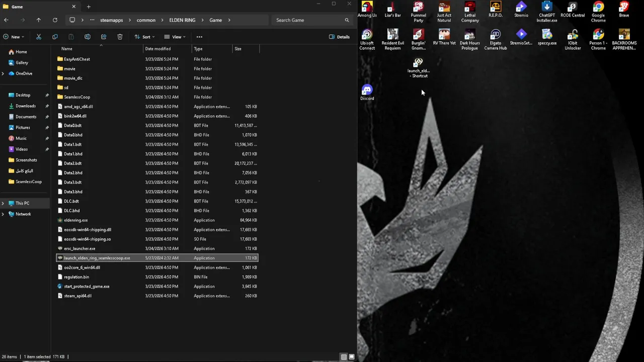This screenshot has height=362, width=644.
Task: Open the See more (three dots) menu
Action: pyautogui.click(x=199, y=37)
